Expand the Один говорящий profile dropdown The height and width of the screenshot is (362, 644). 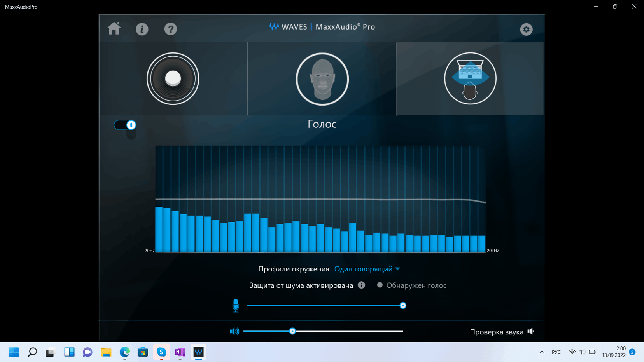point(367,269)
